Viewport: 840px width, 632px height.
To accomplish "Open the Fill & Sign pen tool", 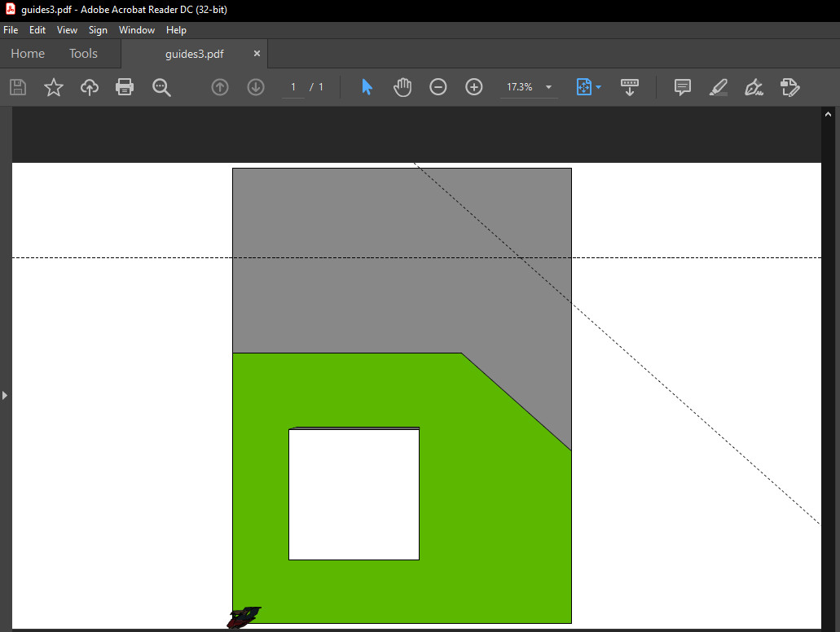I will (x=754, y=87).
